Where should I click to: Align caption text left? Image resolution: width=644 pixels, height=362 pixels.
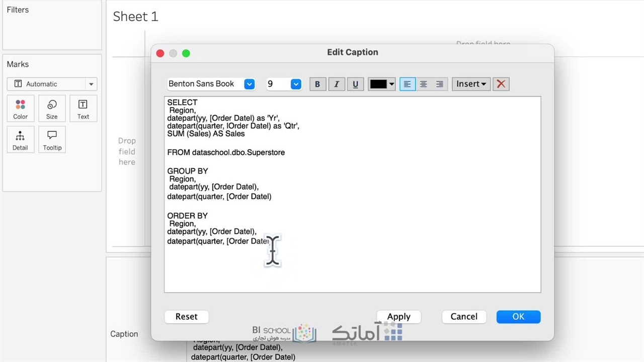(x=407, y=84)
